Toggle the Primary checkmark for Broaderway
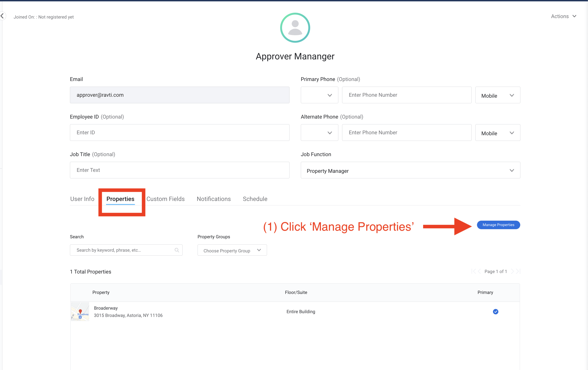 coord(496,312)
